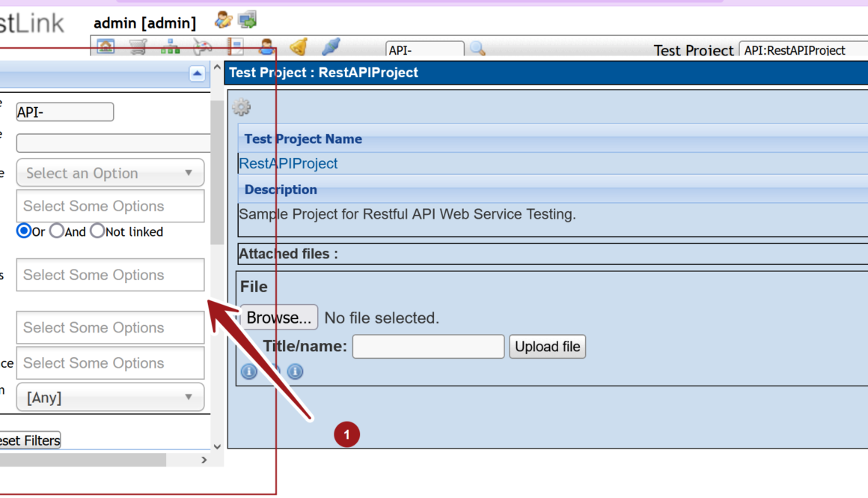Viewport: 868px width, 498px height.
Task: Select the "And" radio button
Action: coord(57,231)
